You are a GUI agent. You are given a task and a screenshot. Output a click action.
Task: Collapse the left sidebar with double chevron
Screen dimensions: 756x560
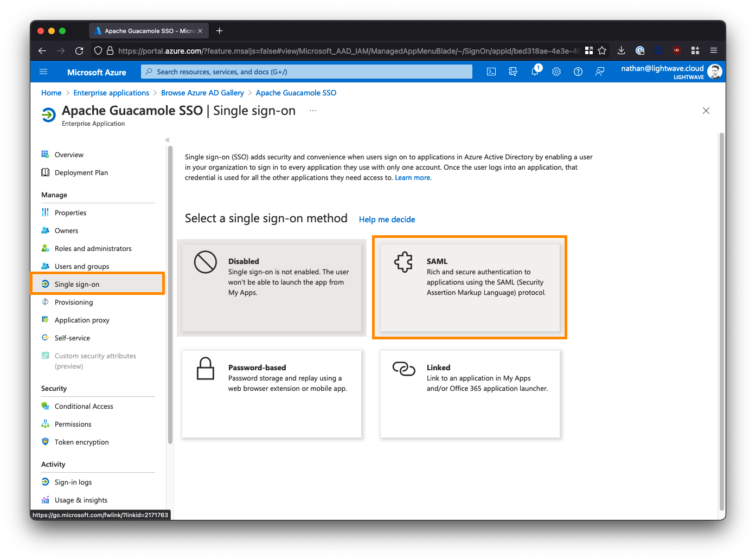pos(168,140)
